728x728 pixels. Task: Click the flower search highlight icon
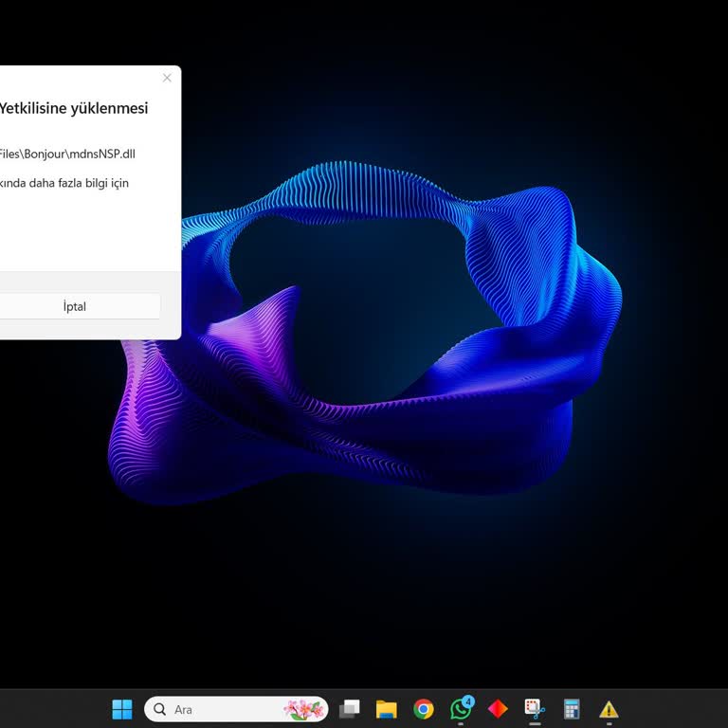click(304, 709)
